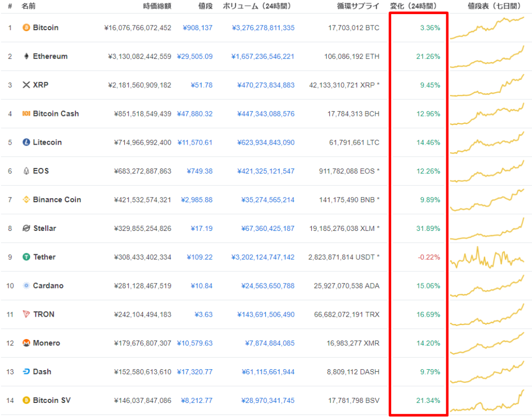Sort by the 値段 column header

[205, 6]
